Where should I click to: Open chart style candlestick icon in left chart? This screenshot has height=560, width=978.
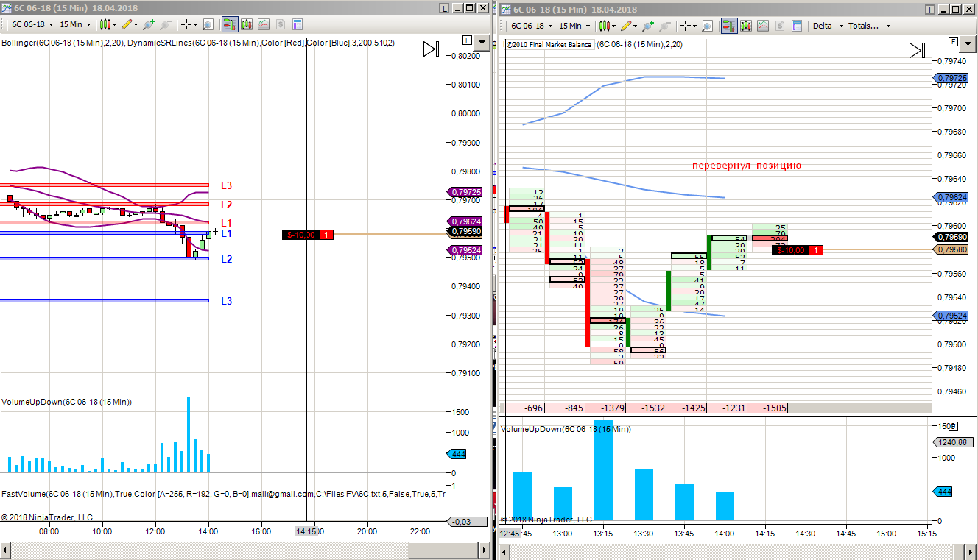106,24
